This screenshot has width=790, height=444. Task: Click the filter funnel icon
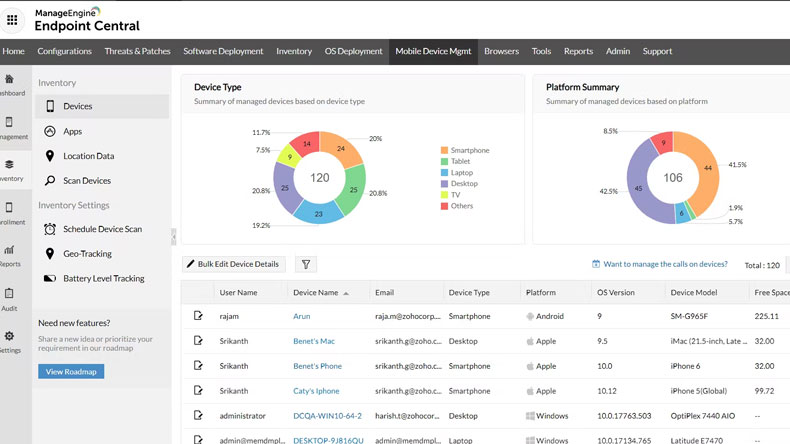[306, 264]
